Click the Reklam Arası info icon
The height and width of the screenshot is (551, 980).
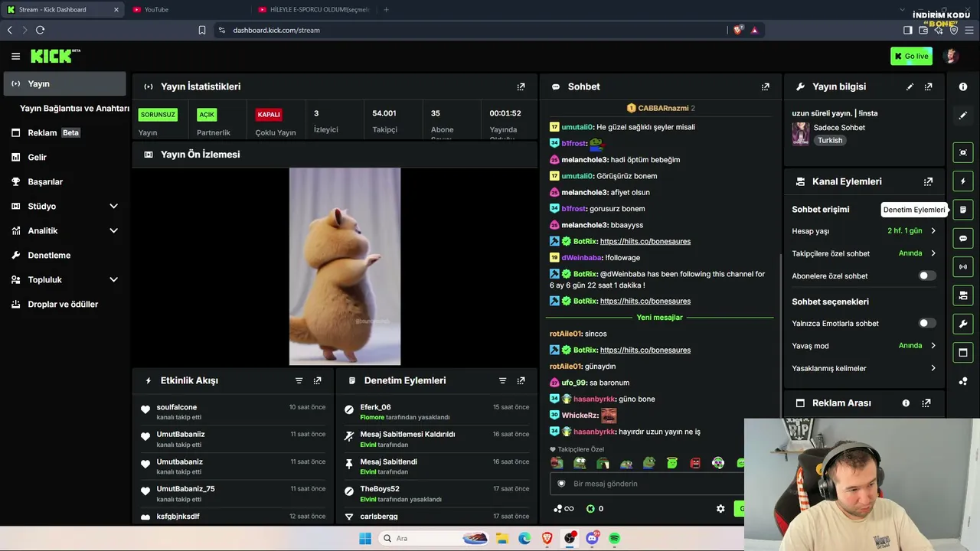click(x=906, y=403)
